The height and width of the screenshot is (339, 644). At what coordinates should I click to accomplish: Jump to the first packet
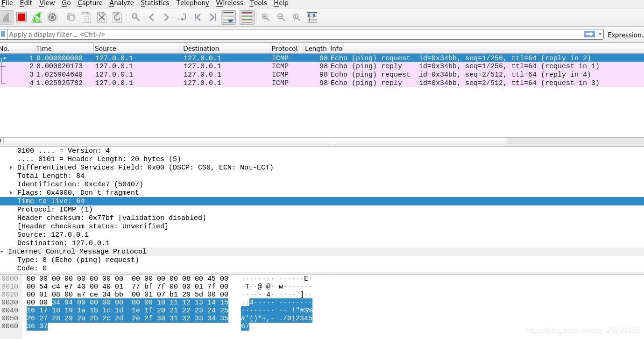pos(198,17)
